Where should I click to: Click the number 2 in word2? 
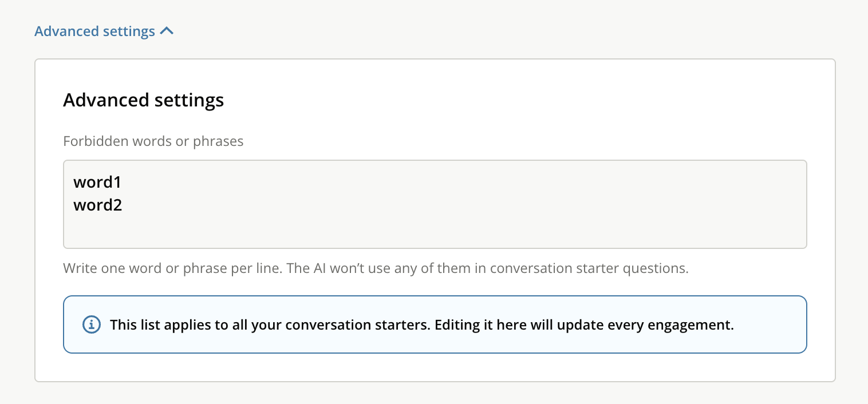click(x=117, y=205)
